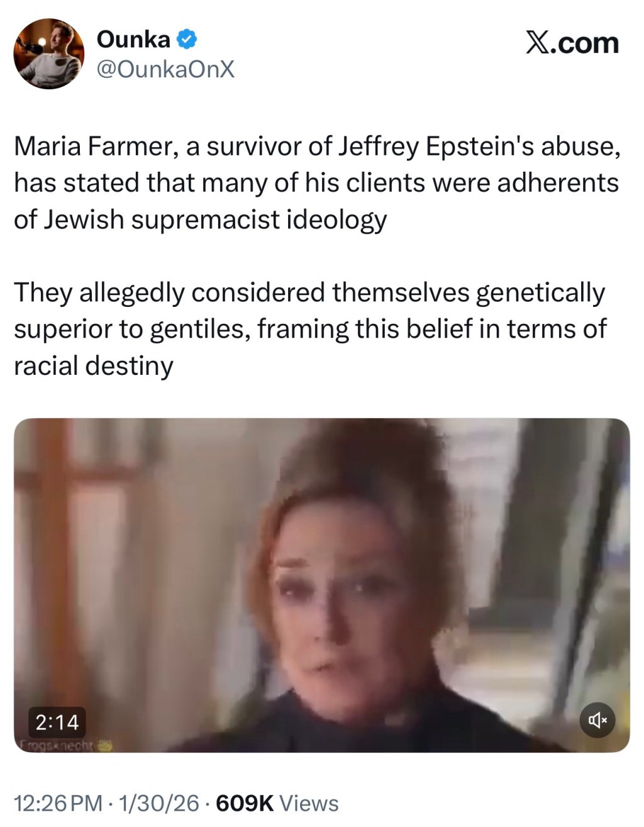Click the word Views after 609K
This screenshot has height=827, width=644.
309,803
